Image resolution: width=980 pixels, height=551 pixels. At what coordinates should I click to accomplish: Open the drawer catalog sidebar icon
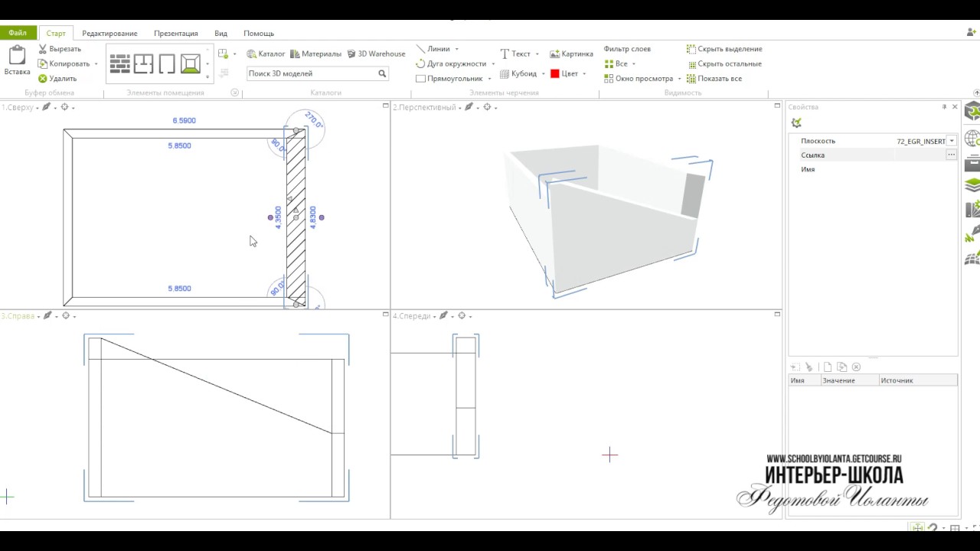coord(972,162)
